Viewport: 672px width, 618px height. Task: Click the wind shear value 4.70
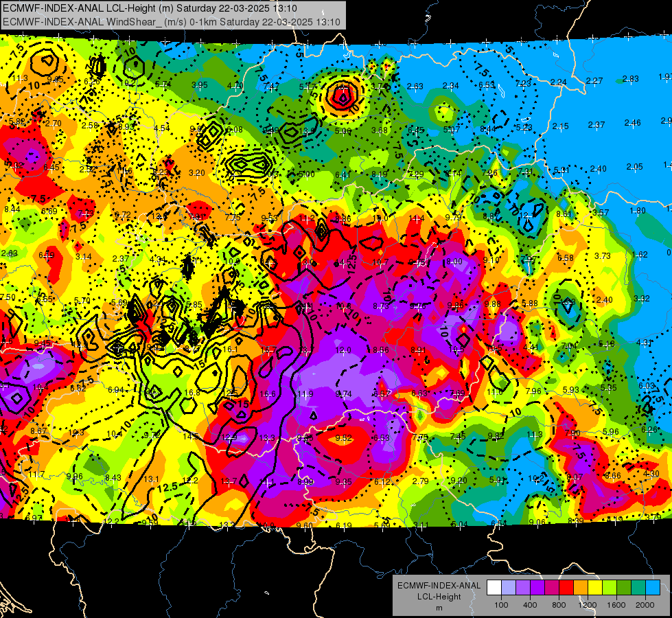pos(235,85)
